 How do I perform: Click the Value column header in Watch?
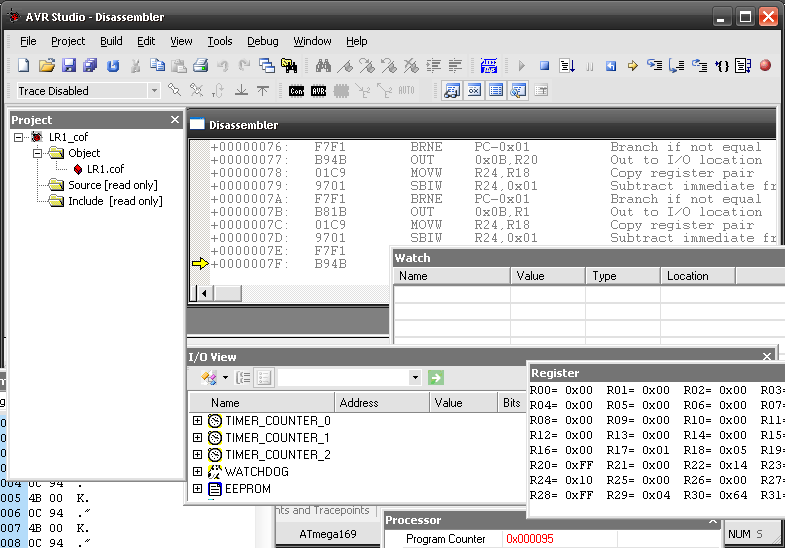pos(548,276)
